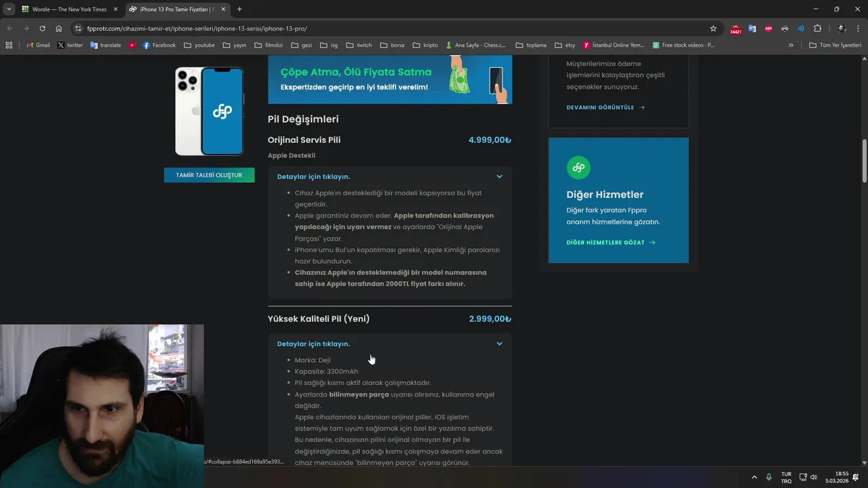Open the YouTube icon bookmark

pos(132,45)
